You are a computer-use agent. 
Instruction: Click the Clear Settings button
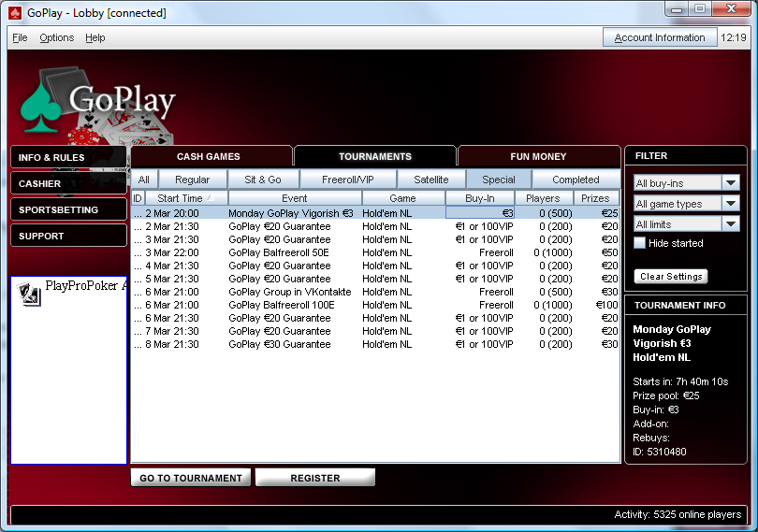(671, 277)
